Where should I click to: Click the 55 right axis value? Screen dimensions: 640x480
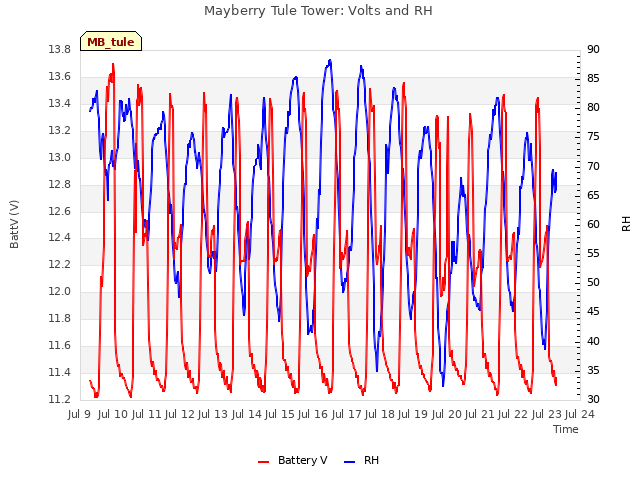pos(593,253)
